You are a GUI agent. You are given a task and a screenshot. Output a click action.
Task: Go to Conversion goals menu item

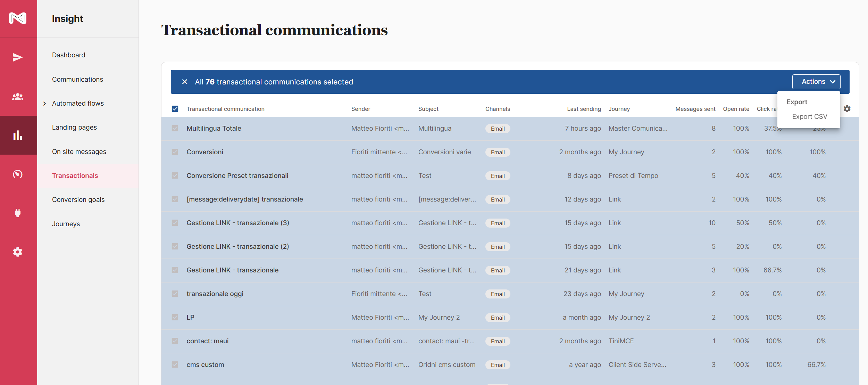[x=78, y=200]
